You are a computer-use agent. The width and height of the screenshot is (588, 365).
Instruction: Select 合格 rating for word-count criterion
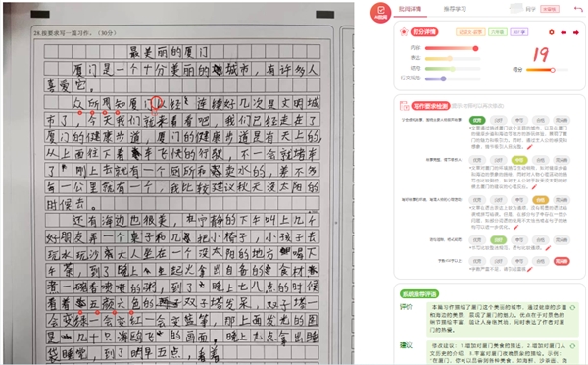click(x=540, y=261)
